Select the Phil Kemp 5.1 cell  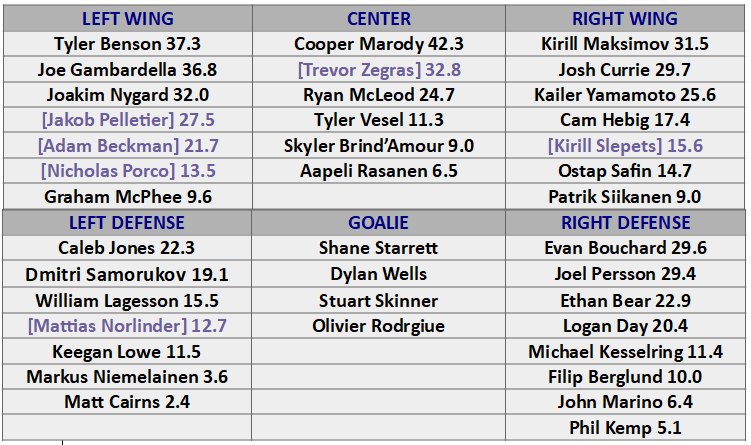pyautogui.click(x=625, y=428)
